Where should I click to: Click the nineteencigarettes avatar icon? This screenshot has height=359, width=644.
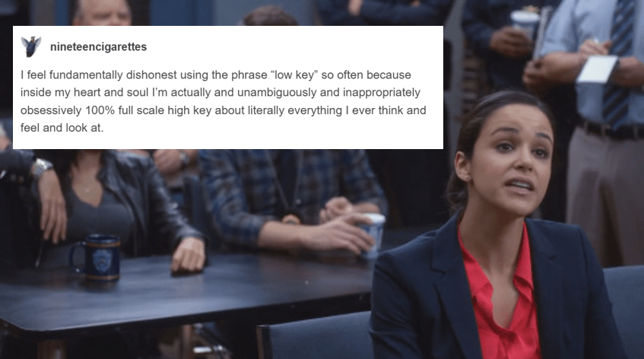pos(31,46)
